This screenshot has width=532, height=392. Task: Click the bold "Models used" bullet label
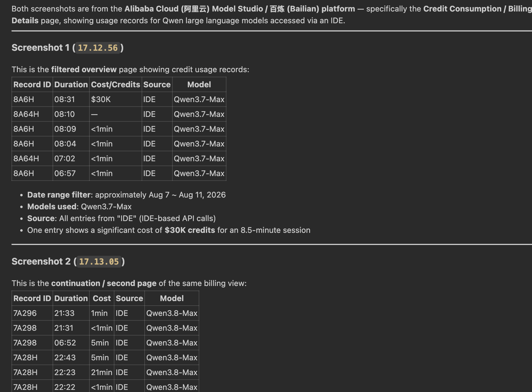coord(52,207)
